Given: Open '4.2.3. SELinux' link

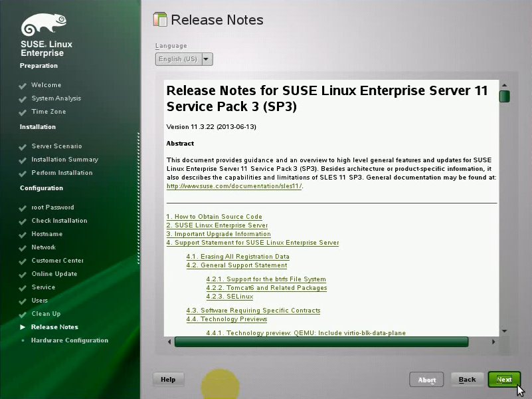Looking at the screenshot, I should click(230, 297).
